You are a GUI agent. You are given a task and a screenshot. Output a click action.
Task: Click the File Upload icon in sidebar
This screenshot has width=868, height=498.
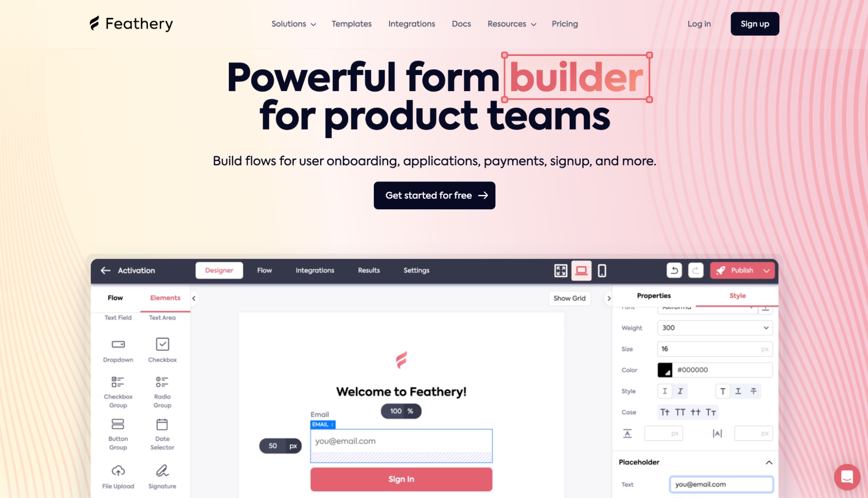click(x=117, y=471)
